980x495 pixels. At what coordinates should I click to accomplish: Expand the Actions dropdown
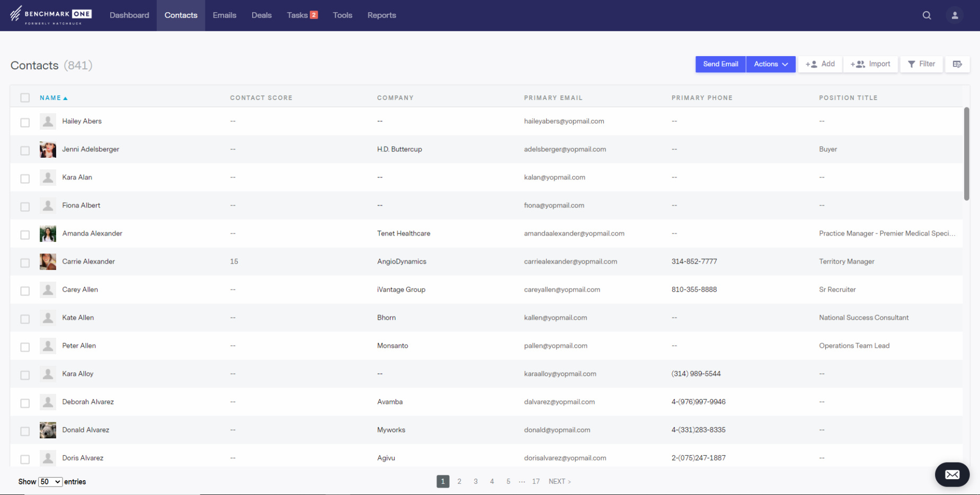(770, 64)
